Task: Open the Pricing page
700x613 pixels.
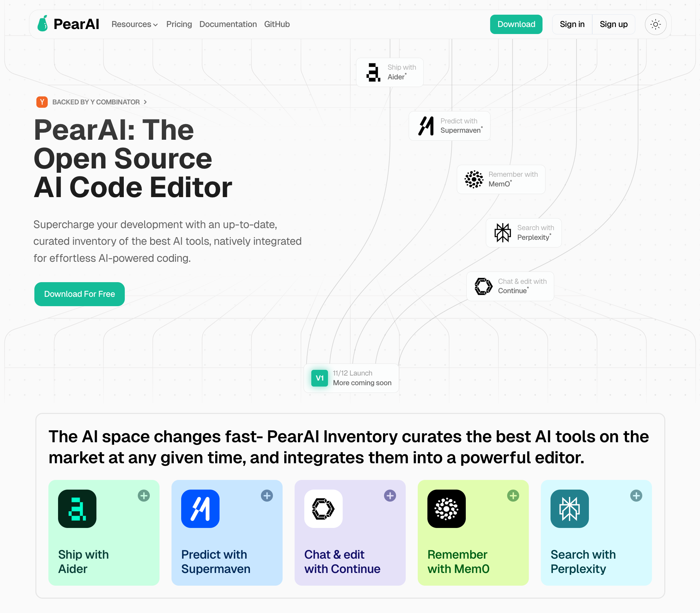Action: pyautogui.click(x=179, y=24)
